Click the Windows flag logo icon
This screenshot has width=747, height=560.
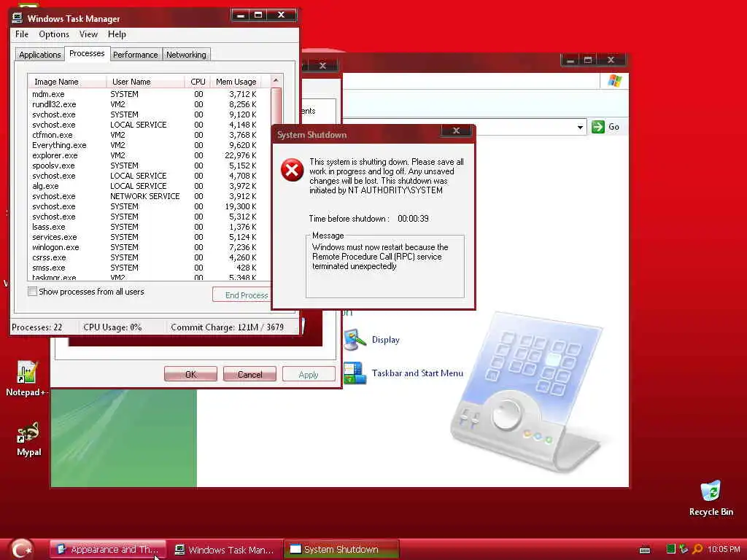(x=614, y=80)
